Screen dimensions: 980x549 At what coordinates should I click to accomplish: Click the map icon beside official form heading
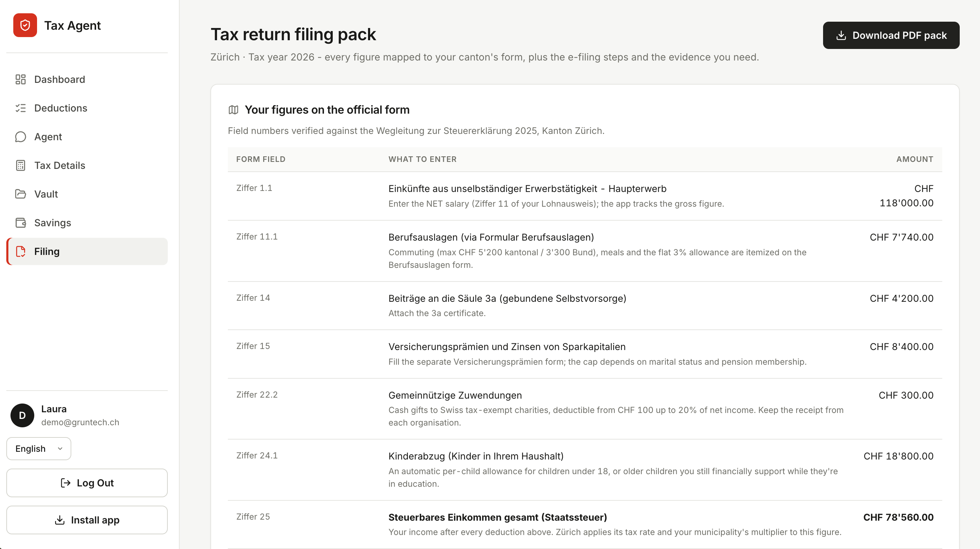point(233,110)
